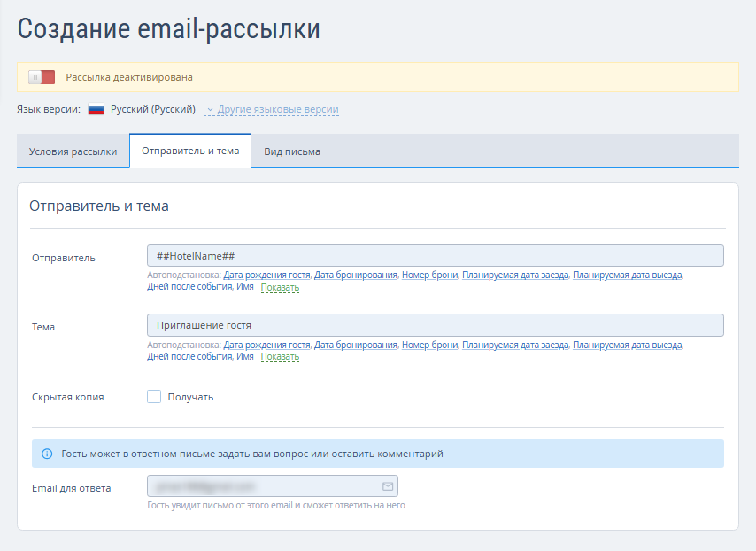
Task: Click the sender field with ##HotelName##
Action: [435, 256]
